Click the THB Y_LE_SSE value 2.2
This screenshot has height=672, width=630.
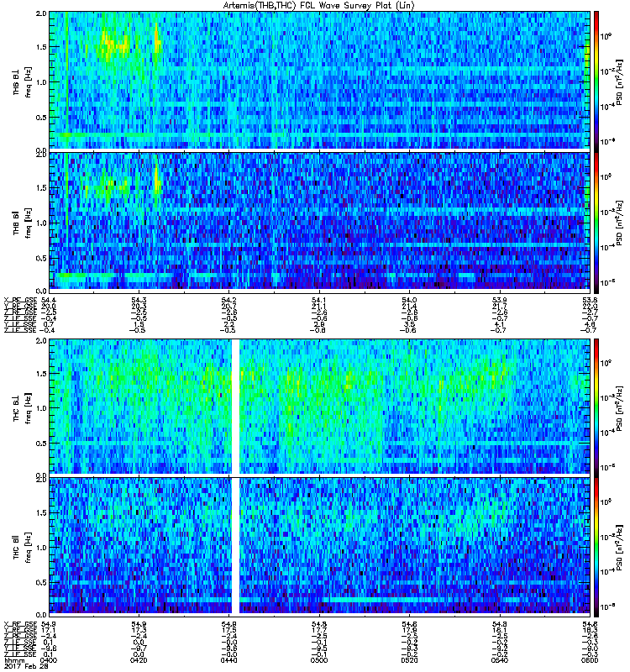[x=228, y=324]
